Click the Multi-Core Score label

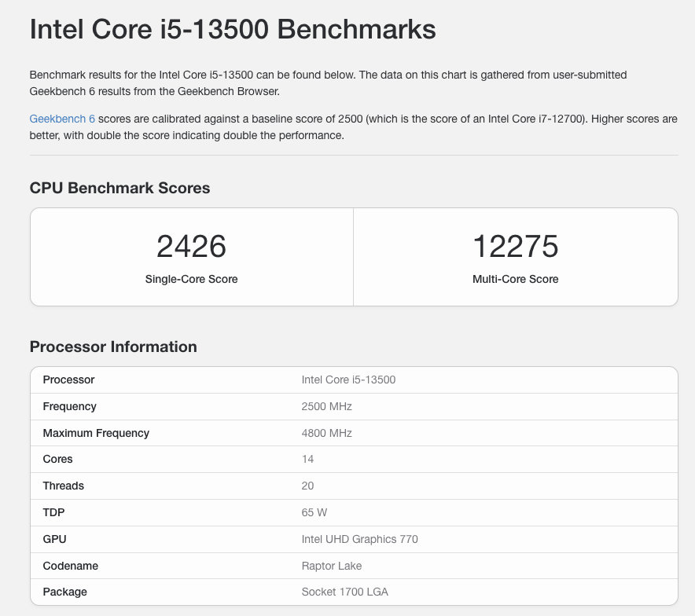pos(516,279)
